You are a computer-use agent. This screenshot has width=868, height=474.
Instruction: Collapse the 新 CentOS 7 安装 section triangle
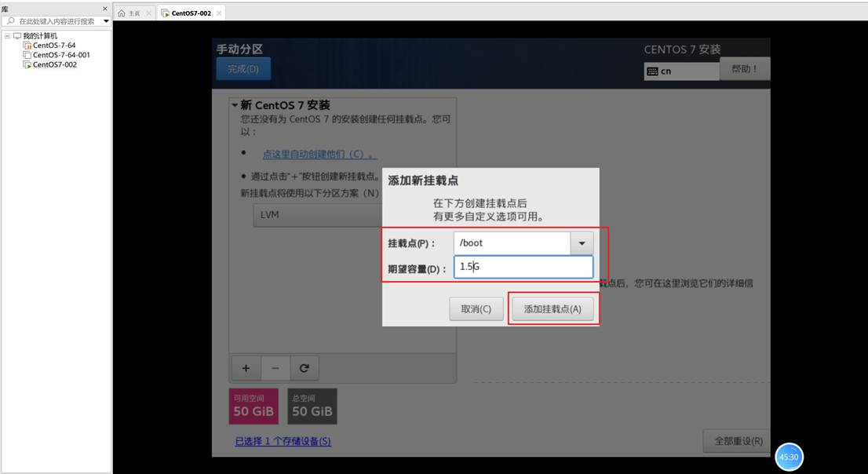235,105
